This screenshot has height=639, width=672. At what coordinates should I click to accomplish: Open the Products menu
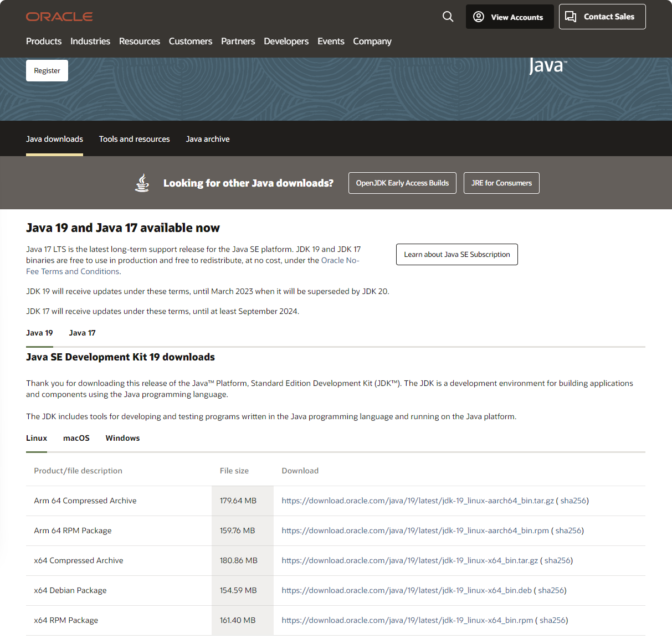click(44, 42)
